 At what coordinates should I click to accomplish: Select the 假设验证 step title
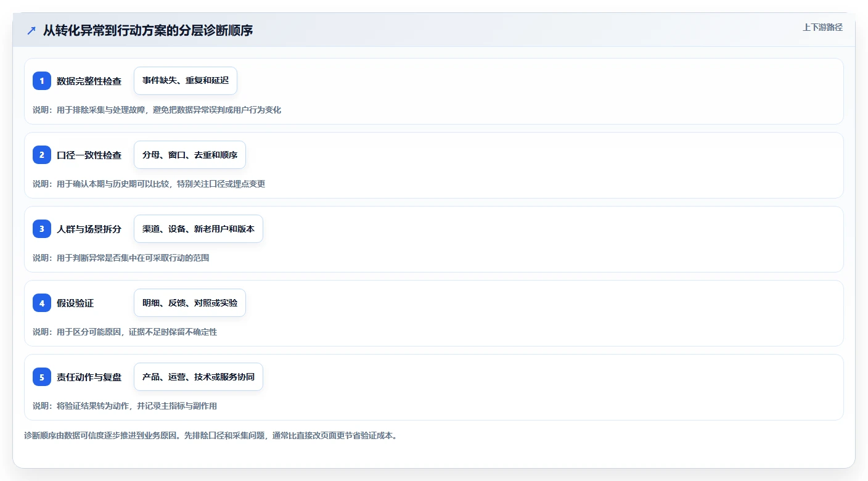click(x=75, y=303)
